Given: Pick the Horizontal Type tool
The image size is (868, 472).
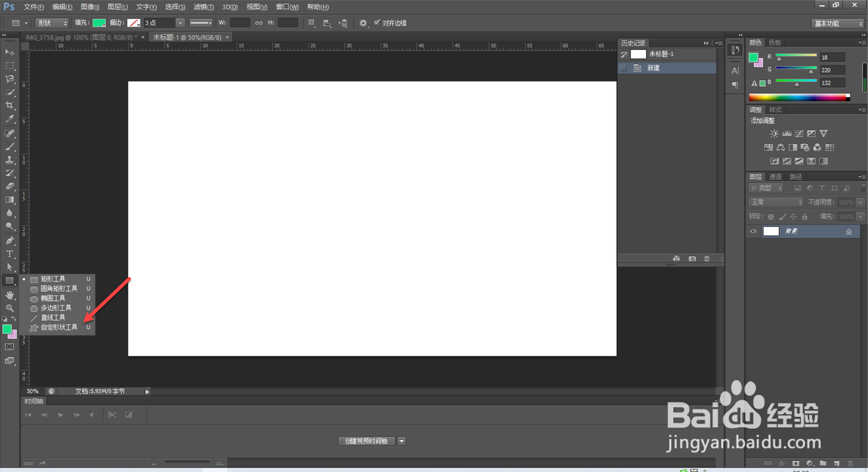Looking at the screenshot, I should click(9, 254).
